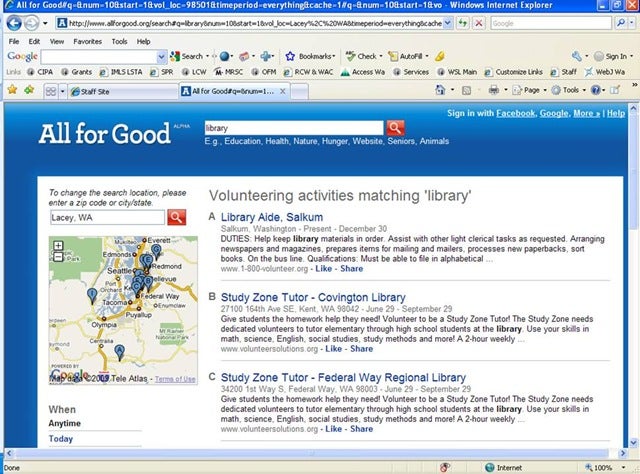Screen dimensions: 640x474
Task: Open Tools dropdown in command bar
Action: (584, 90)
